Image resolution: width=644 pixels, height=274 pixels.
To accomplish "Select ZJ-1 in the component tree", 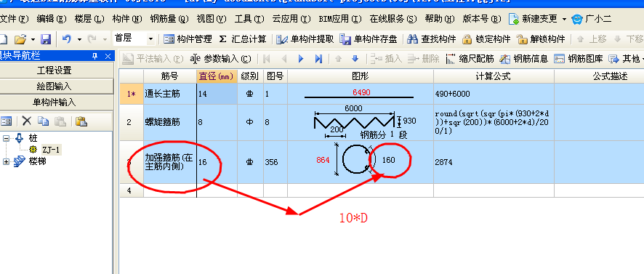I will point(51,150).
